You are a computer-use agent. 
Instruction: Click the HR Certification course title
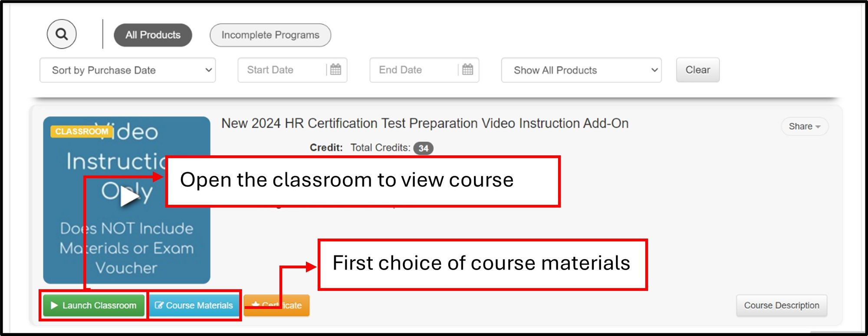[x=424, y=124]
